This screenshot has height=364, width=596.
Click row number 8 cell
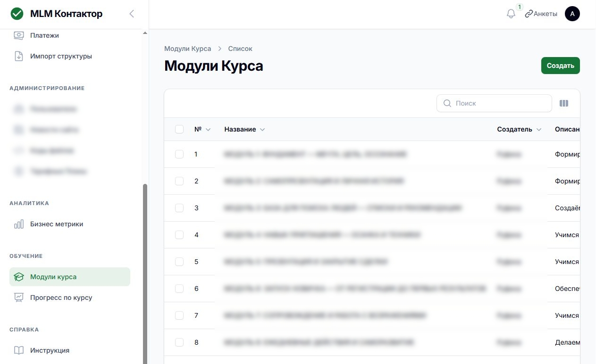tap(196, 342)
